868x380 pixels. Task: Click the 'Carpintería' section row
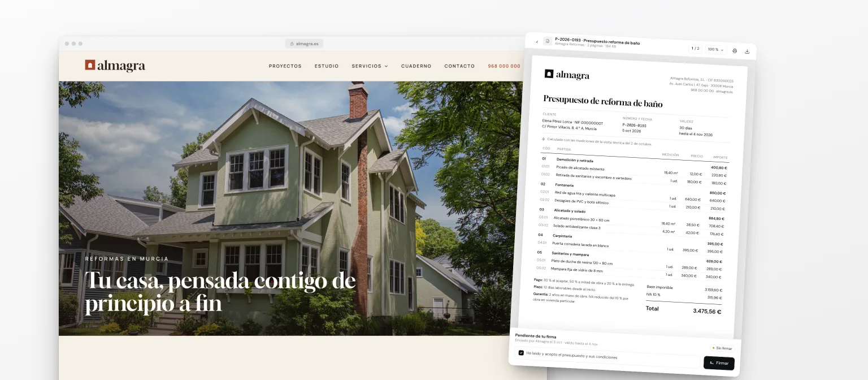630,239
